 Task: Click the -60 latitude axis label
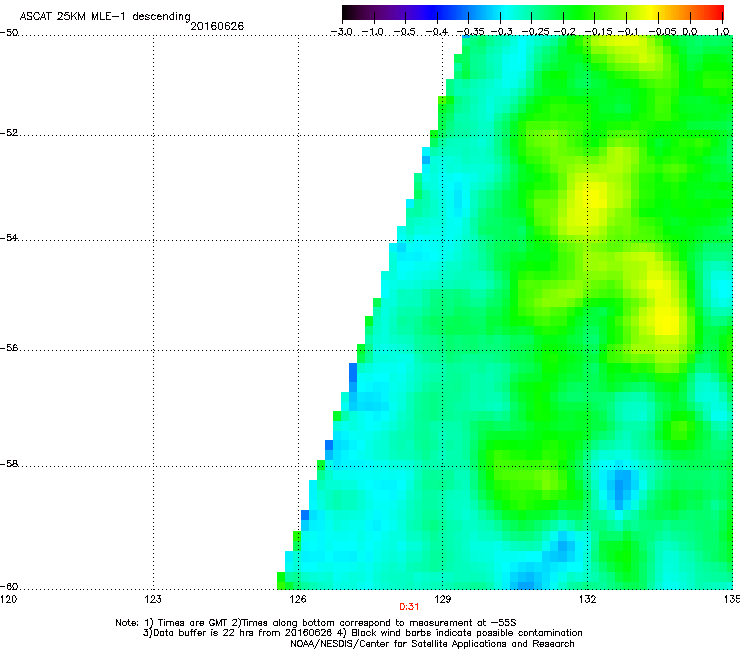point(9,587)
